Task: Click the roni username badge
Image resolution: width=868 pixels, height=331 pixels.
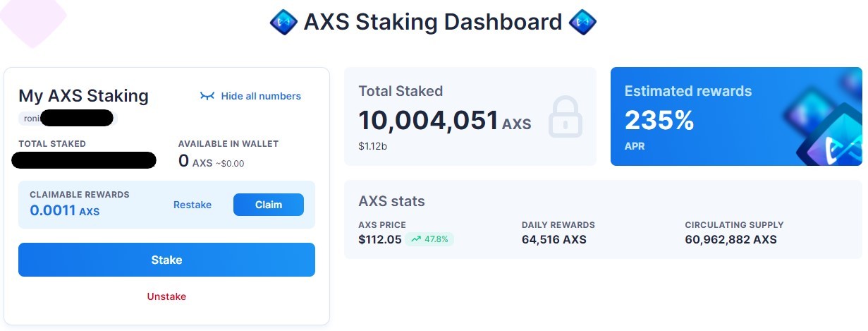Action: pos(66,117)
